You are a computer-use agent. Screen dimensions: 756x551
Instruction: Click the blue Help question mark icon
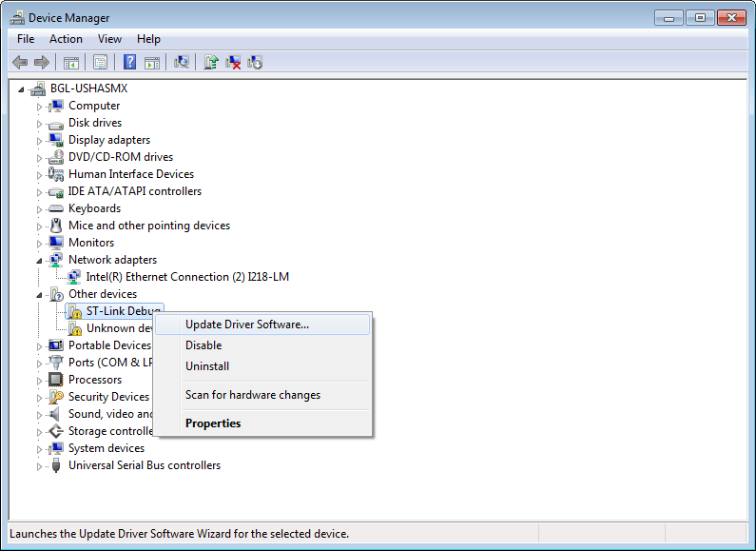click(x=129, y=62)
